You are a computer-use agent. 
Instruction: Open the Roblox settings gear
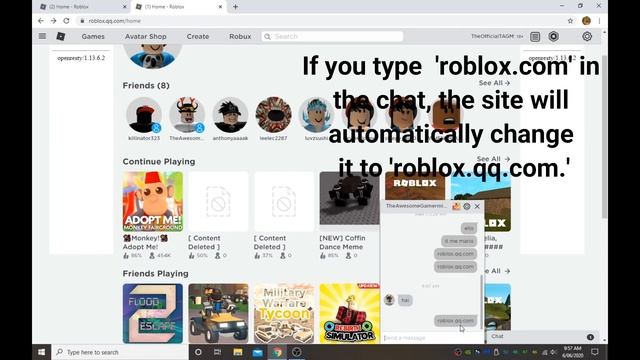pos(587,36)
